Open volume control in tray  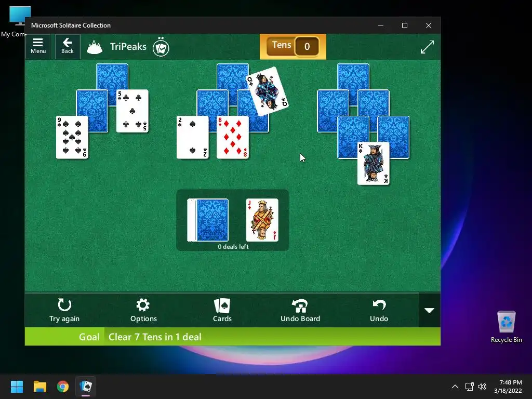(x=482, y=387)
